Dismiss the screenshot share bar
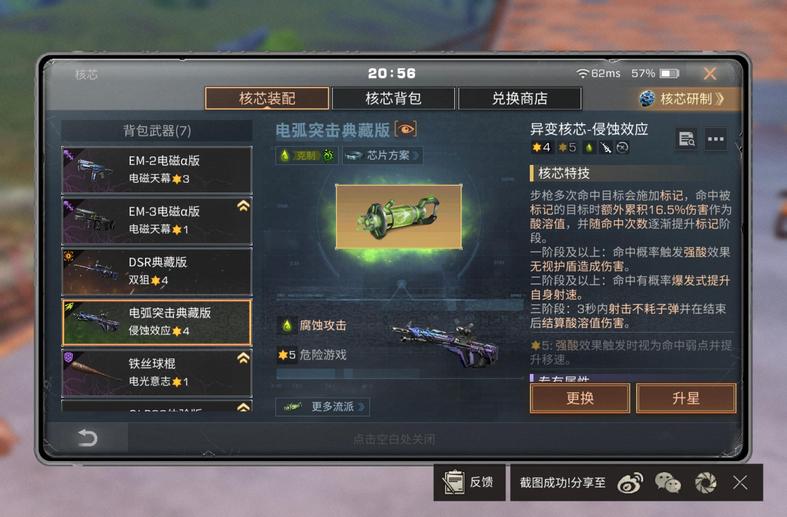Screen dimensions: 787x517 740,483
